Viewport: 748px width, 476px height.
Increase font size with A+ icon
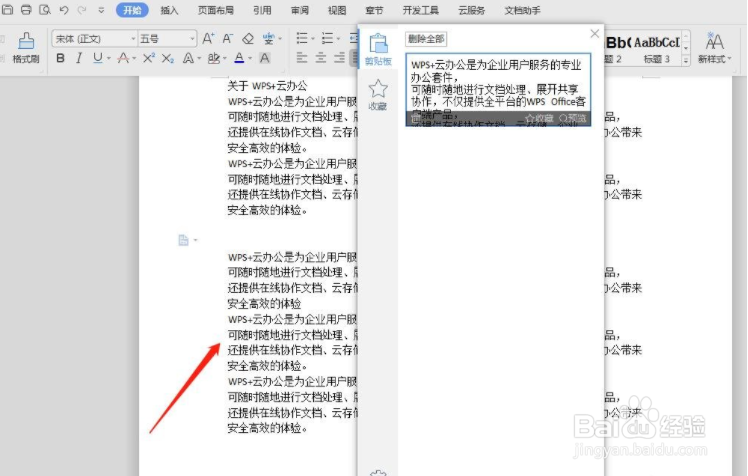(x=208, y=39)
